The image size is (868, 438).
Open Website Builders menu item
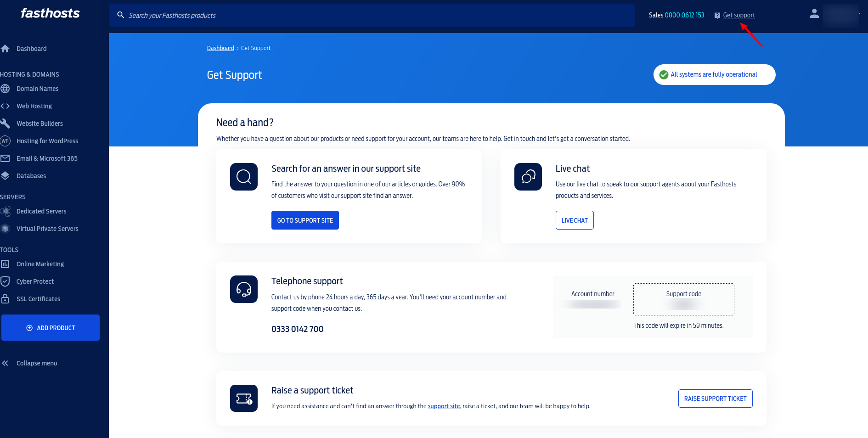point(39,124)
